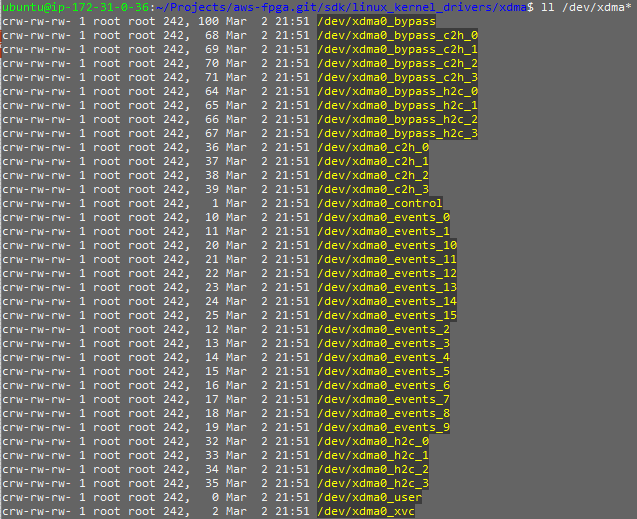Select timestamp 21:51 on xdma0_xvc row
Viewport: 637px width, 519px height.
pos(292,512)
